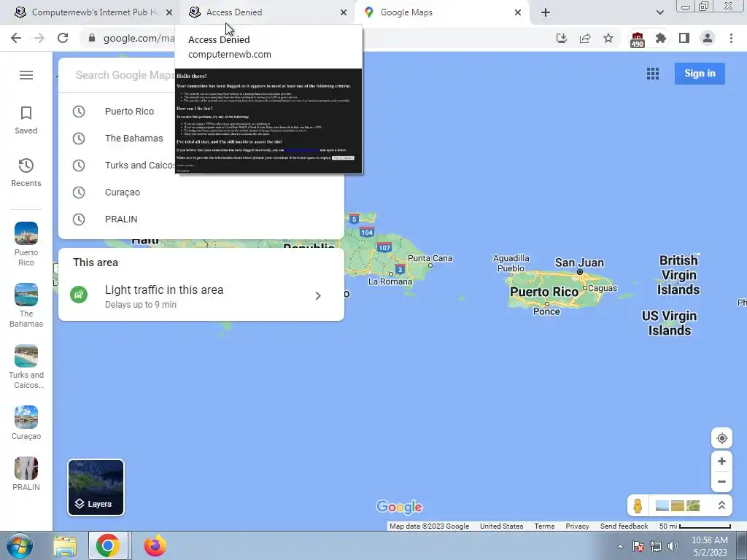Close the Google Maps tab
The width and height of the screenshot is (747, 560).
[x=518, y=12]
